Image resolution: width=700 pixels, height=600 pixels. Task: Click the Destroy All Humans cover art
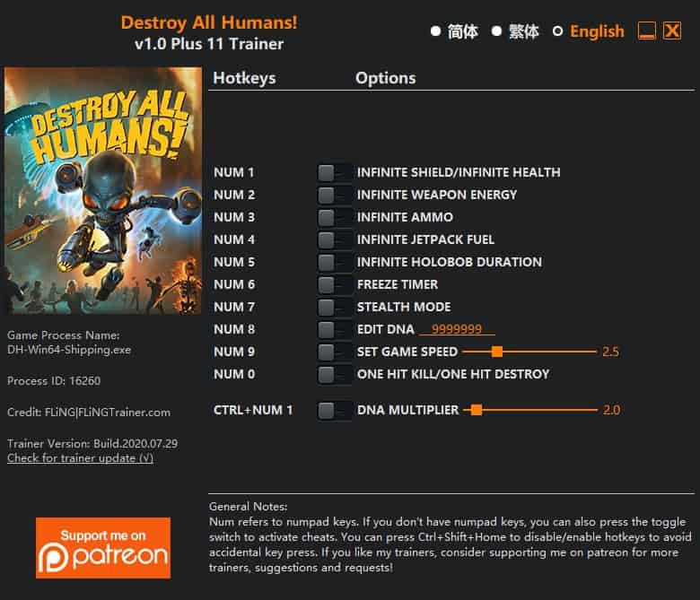click(103, 190)
